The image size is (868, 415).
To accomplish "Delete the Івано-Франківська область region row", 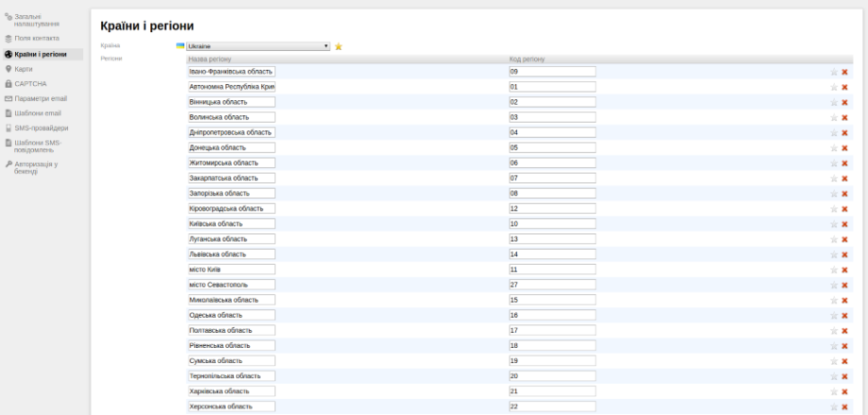I will pos(844,72).
